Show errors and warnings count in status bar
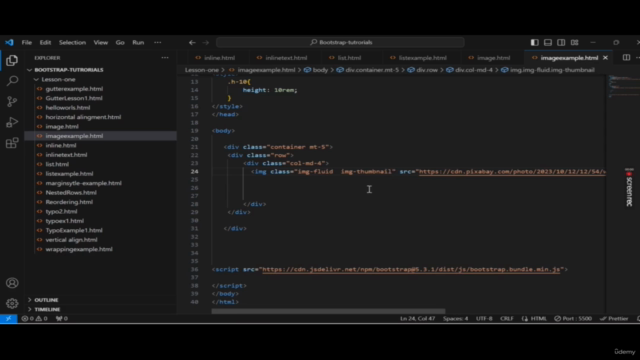 tap(34, 318)
